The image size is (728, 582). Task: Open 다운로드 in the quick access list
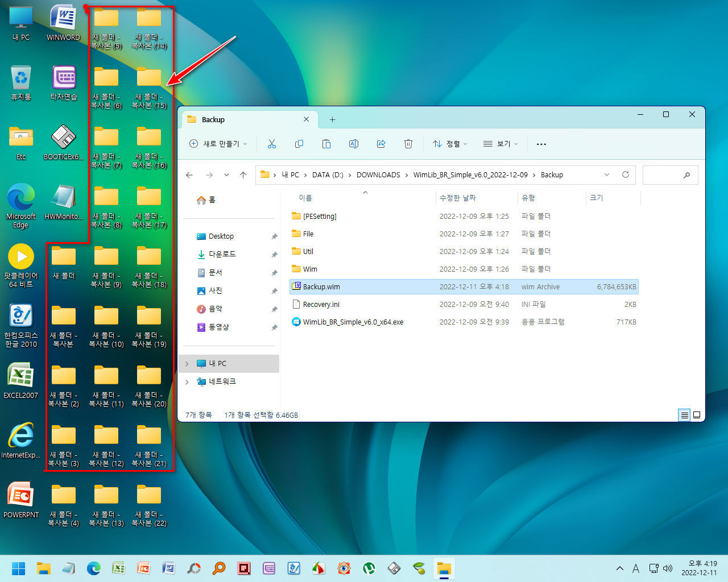(x=216, y=254)
